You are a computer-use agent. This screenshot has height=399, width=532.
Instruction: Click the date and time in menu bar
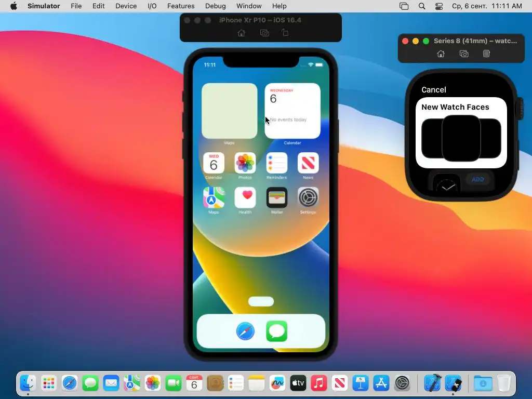coord(487,6)
